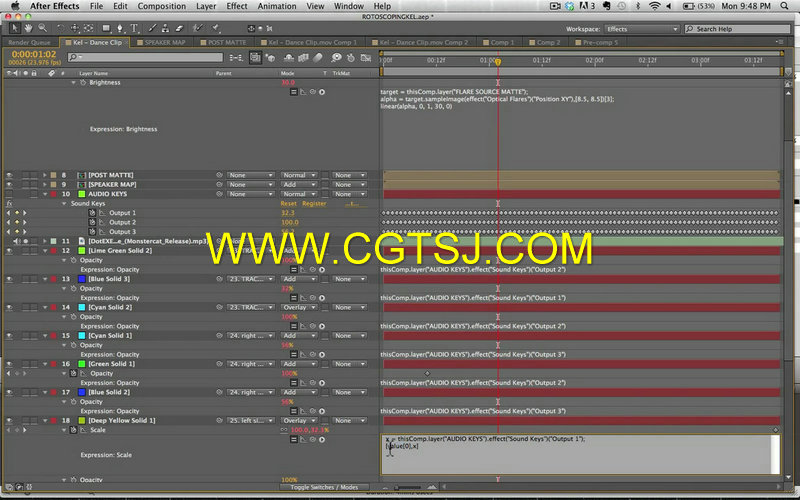Image resolution: width=800 pixels, height=500 pixels.
Task: Hide the POST MATTE layer
Action: 9,175
